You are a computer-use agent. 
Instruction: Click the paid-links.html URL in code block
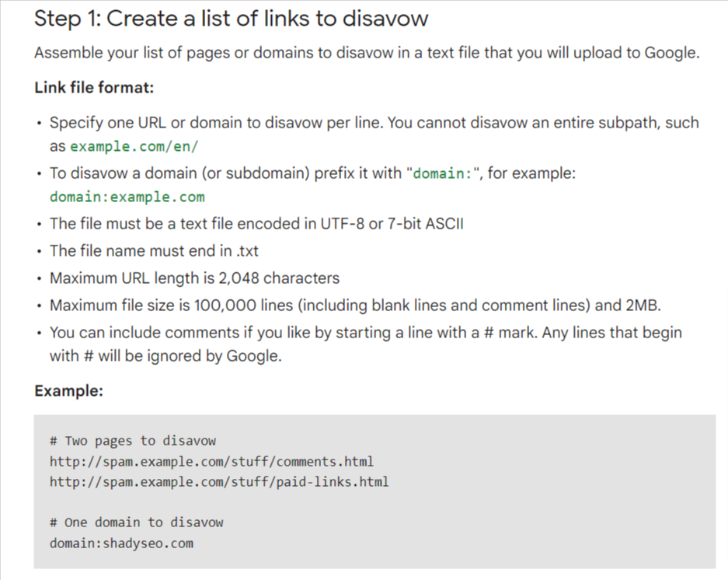219,482
